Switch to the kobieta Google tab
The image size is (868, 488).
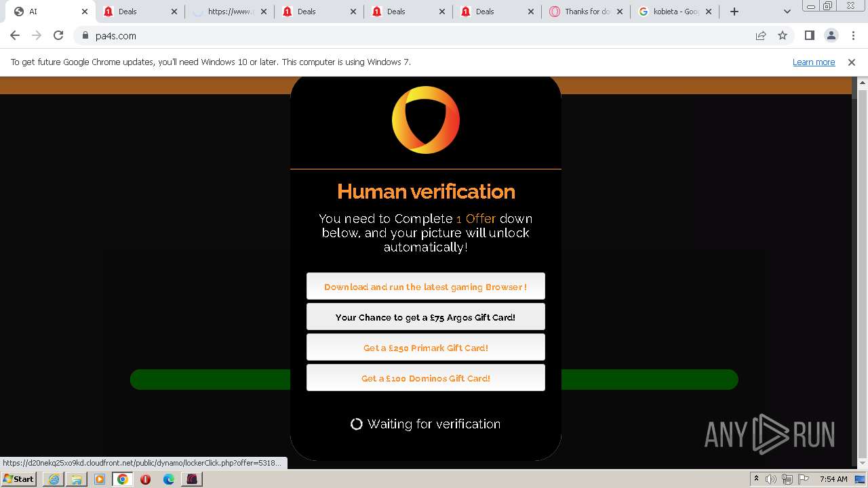675,12
